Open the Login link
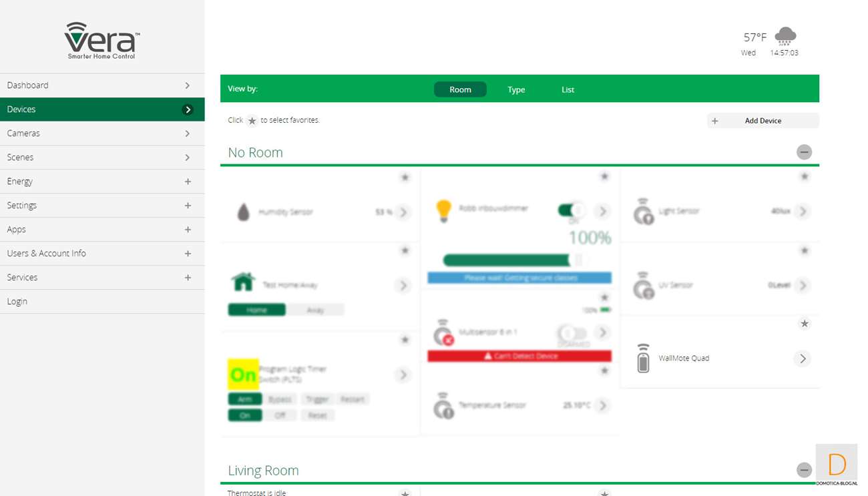Viewport: 868px width, 496px height. click(17, 302)
